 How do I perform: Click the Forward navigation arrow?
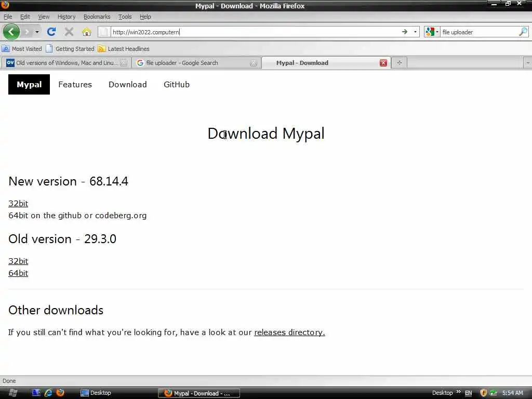click(27, 32)
